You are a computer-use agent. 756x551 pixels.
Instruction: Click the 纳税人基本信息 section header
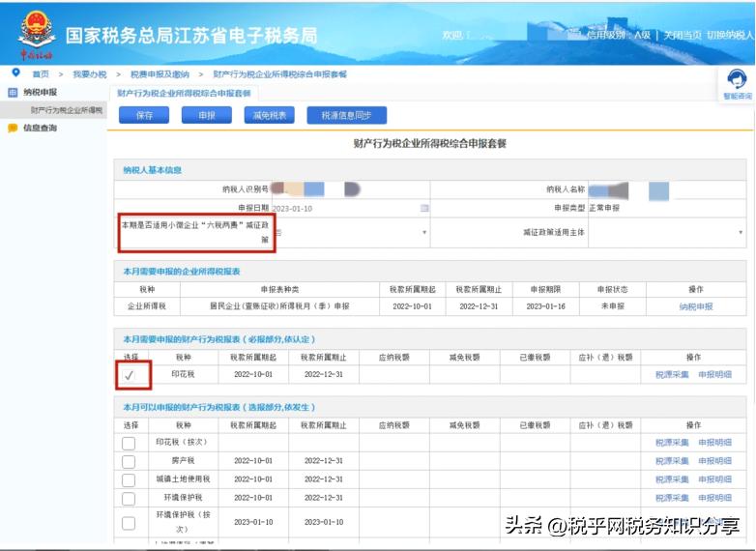(x=153, y=170)
